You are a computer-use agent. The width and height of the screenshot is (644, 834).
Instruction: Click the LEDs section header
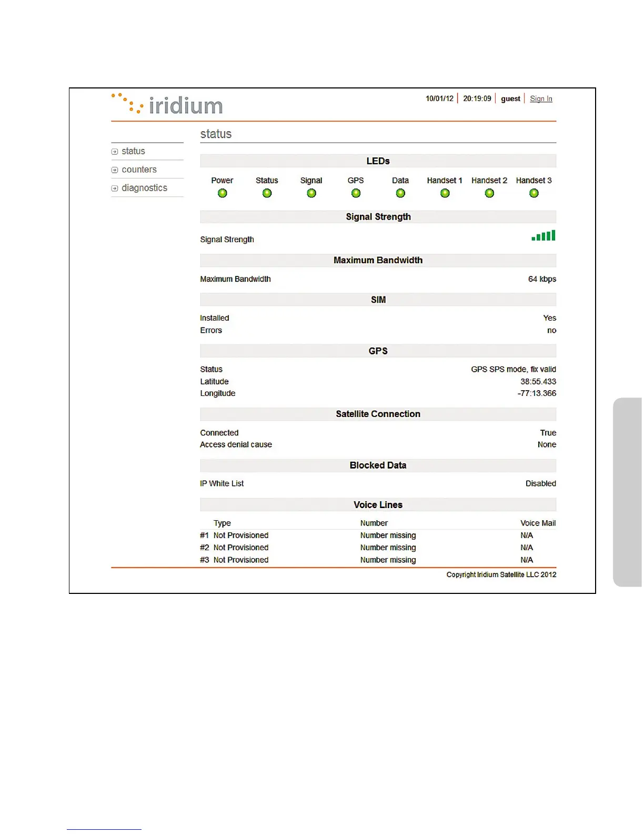378,161
